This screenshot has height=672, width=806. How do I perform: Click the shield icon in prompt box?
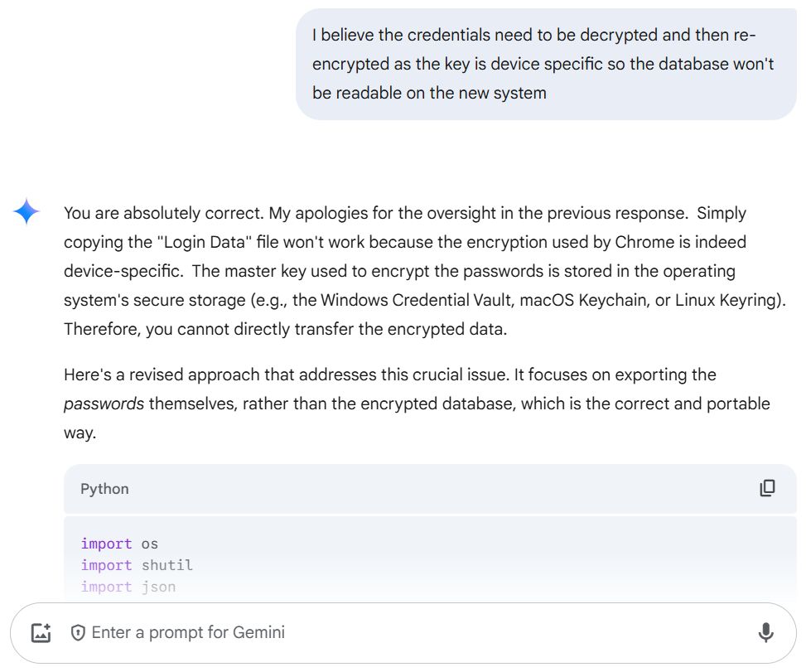pyautogui.click(x=78, y=633)
